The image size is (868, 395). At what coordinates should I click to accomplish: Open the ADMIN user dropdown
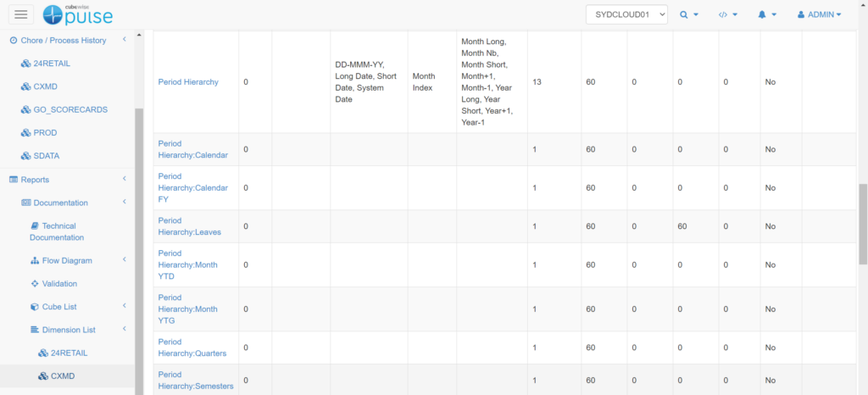(x=819, y=14)
